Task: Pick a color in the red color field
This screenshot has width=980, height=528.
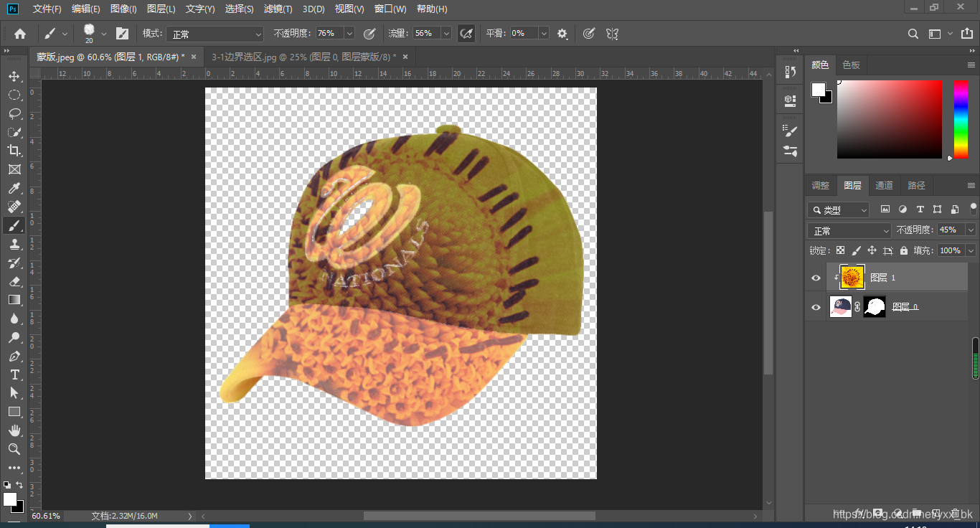Action: point(890,119)
